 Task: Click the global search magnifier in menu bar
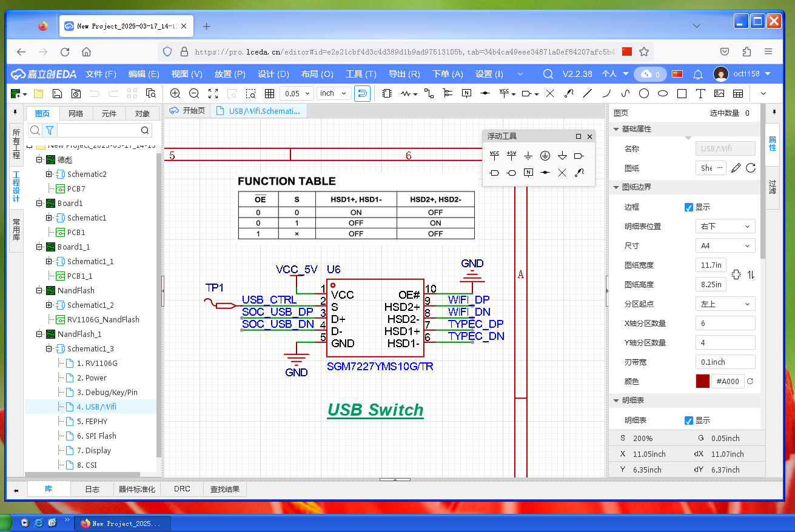click(548, 74)
